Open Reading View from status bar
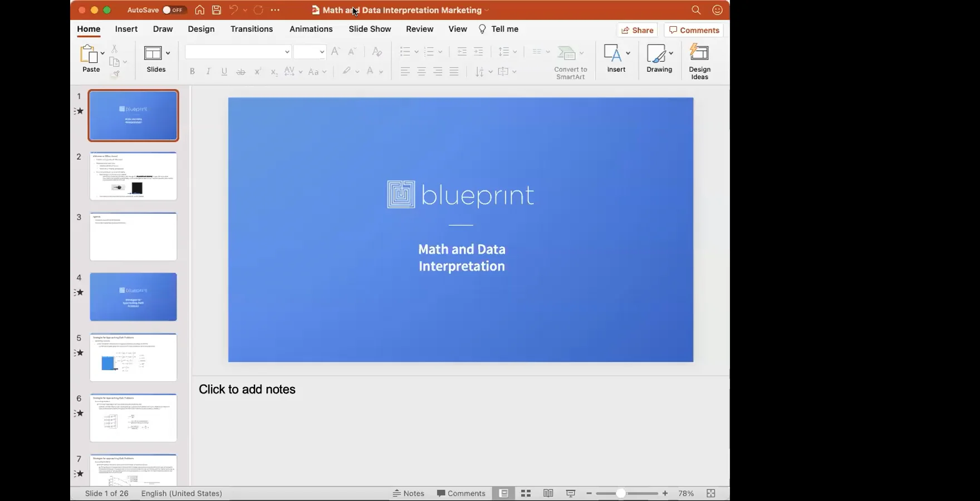The height and width of the screenshot is (501, 980). pyautogui.click(x=548, y=493)
